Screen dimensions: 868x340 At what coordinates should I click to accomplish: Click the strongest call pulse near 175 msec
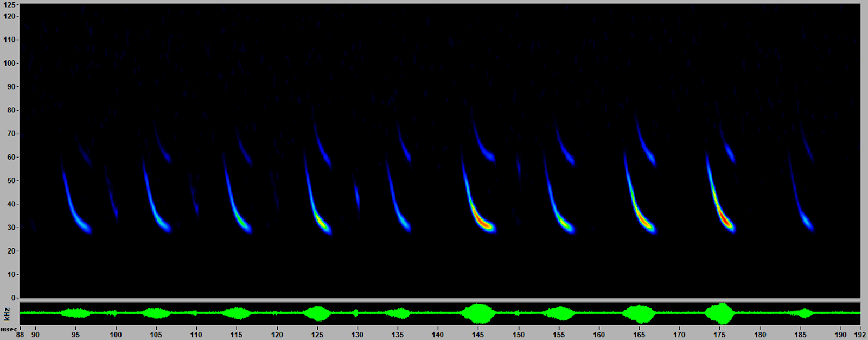point(720,193)
